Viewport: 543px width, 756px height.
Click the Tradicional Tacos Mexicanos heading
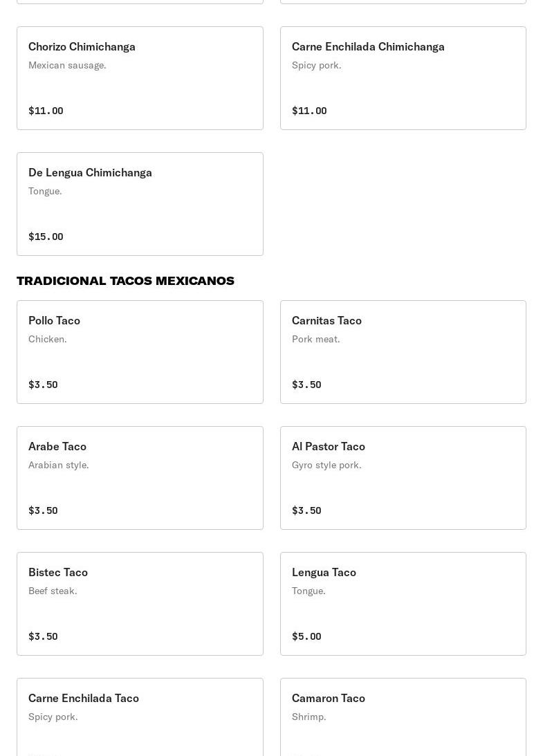pos(125,281)
